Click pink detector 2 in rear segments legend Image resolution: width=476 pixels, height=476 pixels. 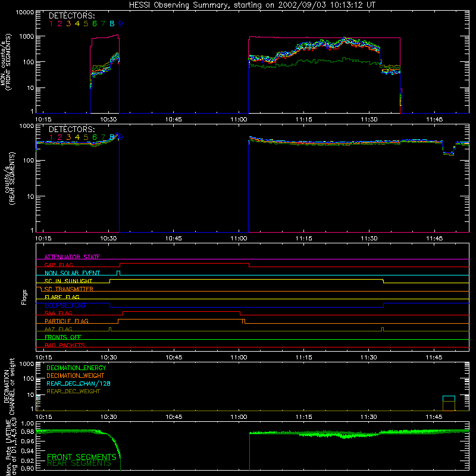60,137
